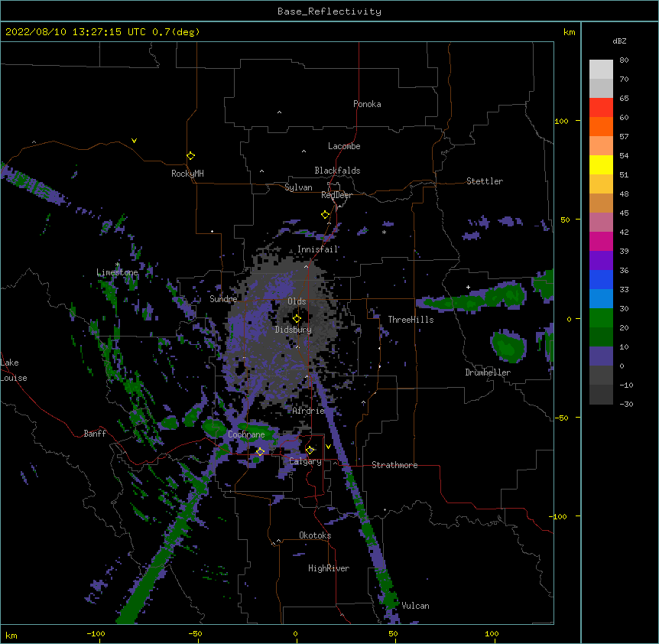Click the orange 57–60 dBZ legend swatch
This screenshot has height=644, width=659.
[601, 126]
